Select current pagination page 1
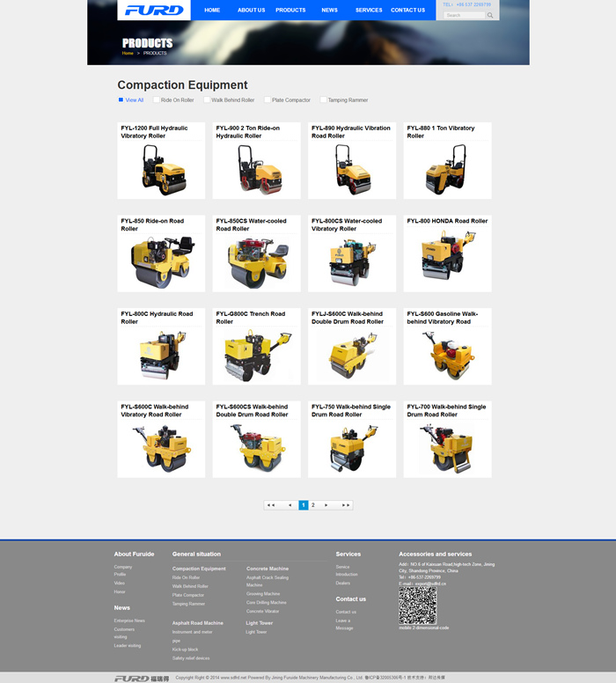 pyautogui.click(x=304, y=505)
